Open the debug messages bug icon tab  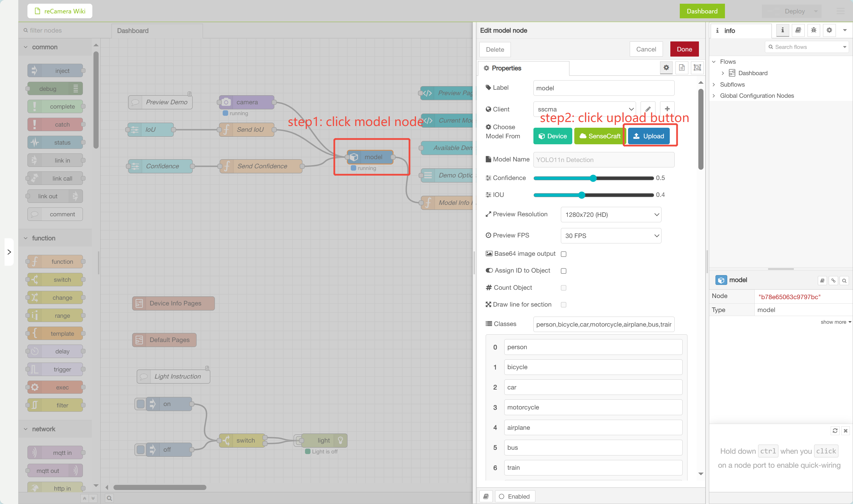click(813, 30)
